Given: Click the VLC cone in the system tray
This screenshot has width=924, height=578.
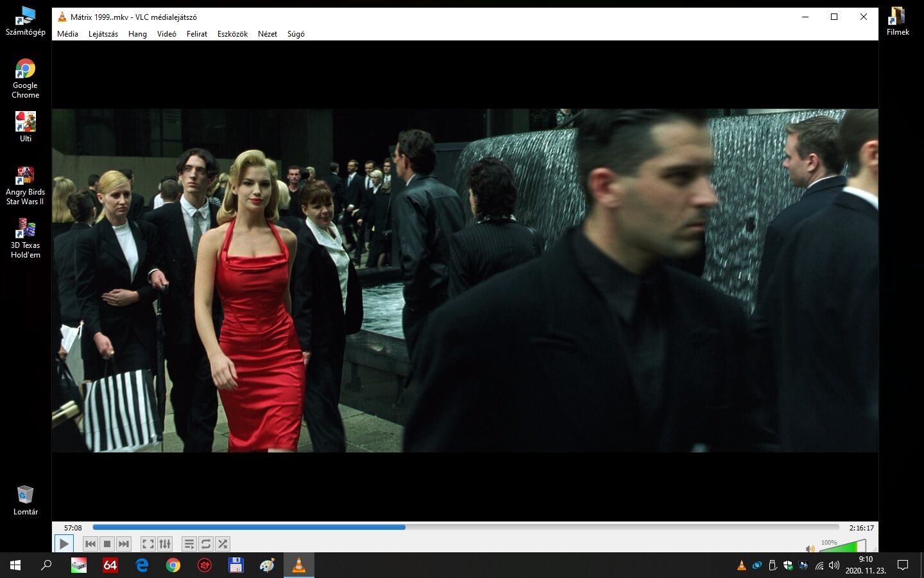Looking at the screenshot, I should pyautogui.click(x=742, y=565).
